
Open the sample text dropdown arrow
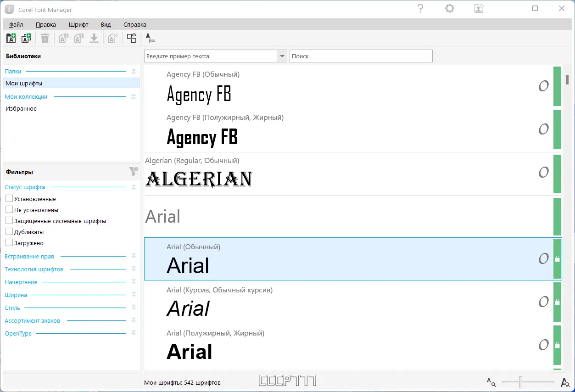[x=282, y=56]
